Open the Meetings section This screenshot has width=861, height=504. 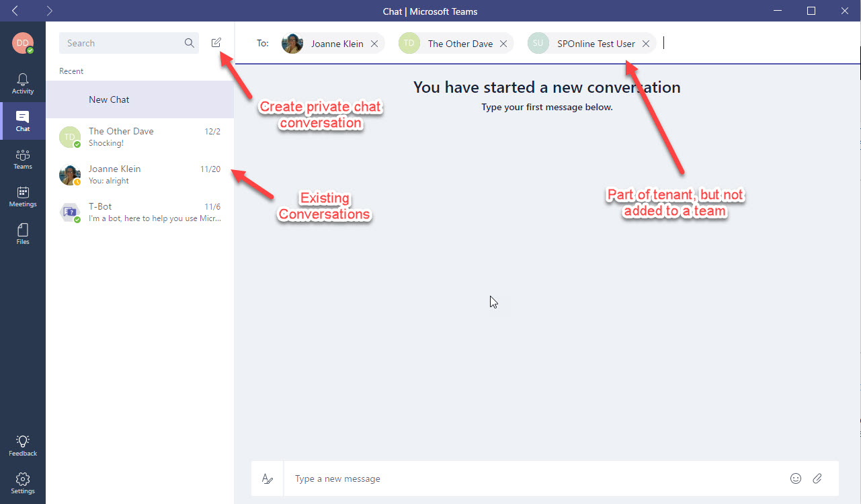[23, 196]
